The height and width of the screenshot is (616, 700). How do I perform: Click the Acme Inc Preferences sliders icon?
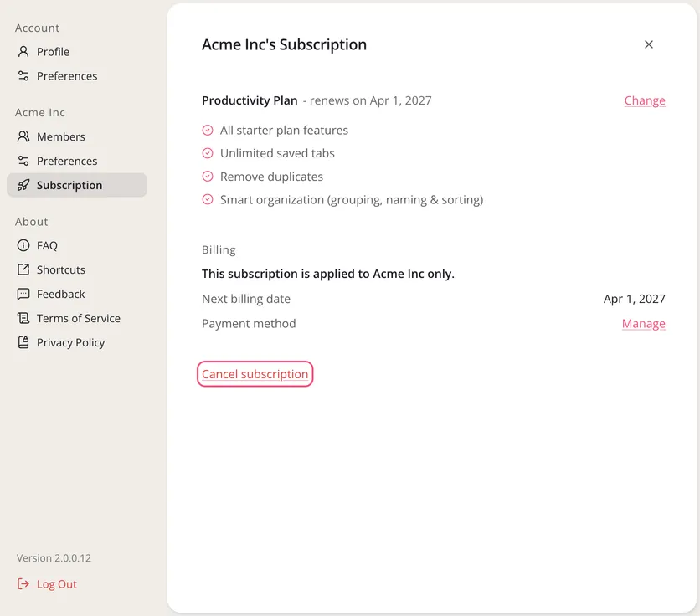coord(23,161)
